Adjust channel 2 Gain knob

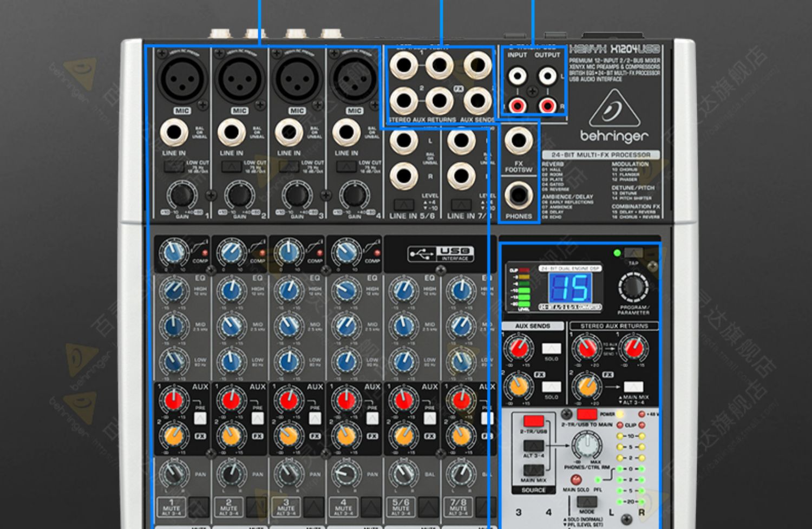(239, 194)
